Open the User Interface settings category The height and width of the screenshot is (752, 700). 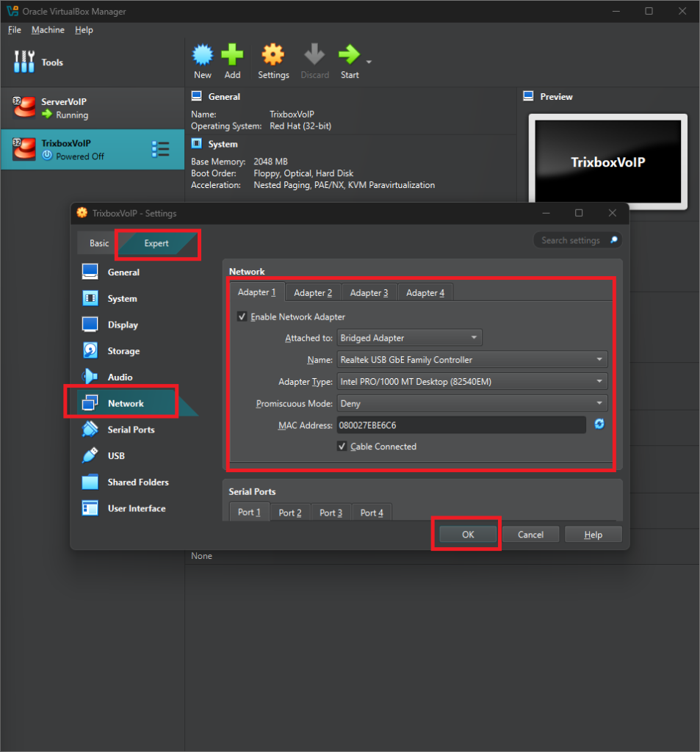[x=137, y=508]
